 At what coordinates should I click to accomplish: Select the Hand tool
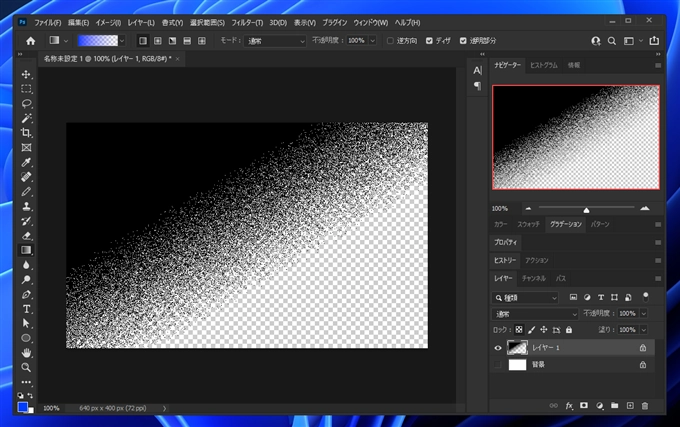pos(27,353)
